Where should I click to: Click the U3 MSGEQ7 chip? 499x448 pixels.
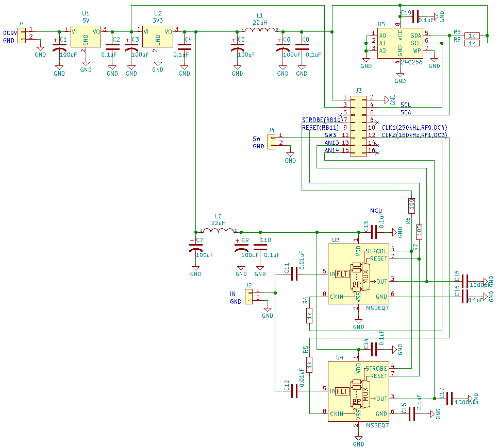(x=358, y=274)
